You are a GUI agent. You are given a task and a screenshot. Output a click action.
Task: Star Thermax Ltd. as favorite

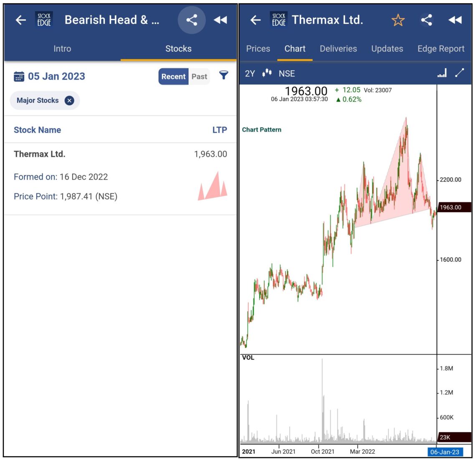[398, 20]
